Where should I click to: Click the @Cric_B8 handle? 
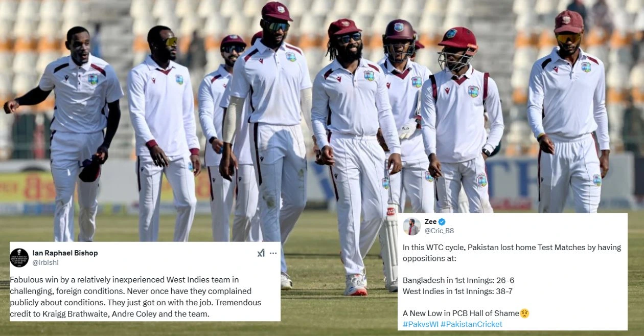[439, 231]
